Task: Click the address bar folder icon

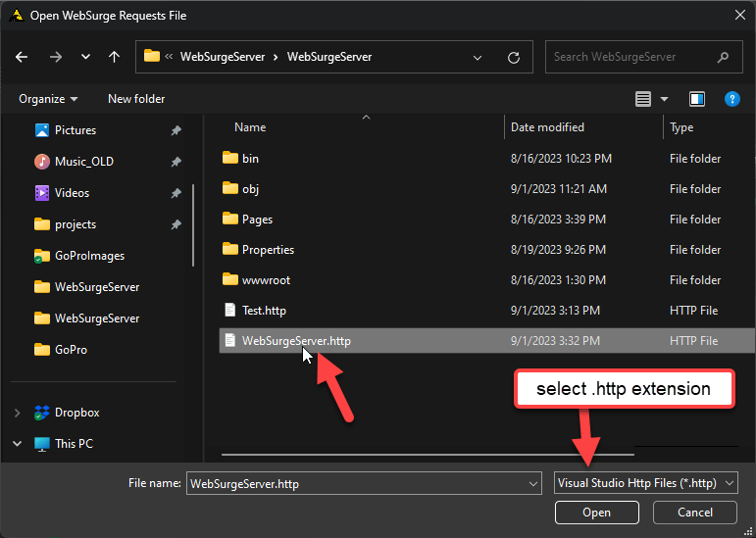Action: [151, 56]
